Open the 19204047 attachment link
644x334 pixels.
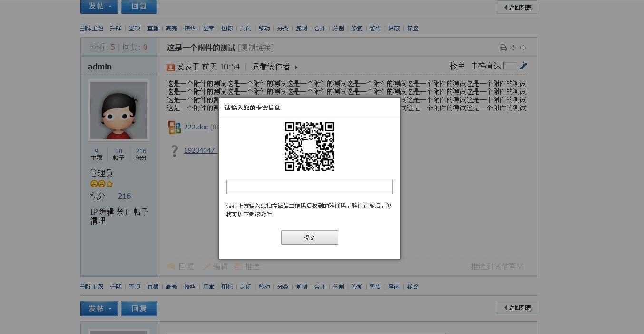tap(201, 150)
